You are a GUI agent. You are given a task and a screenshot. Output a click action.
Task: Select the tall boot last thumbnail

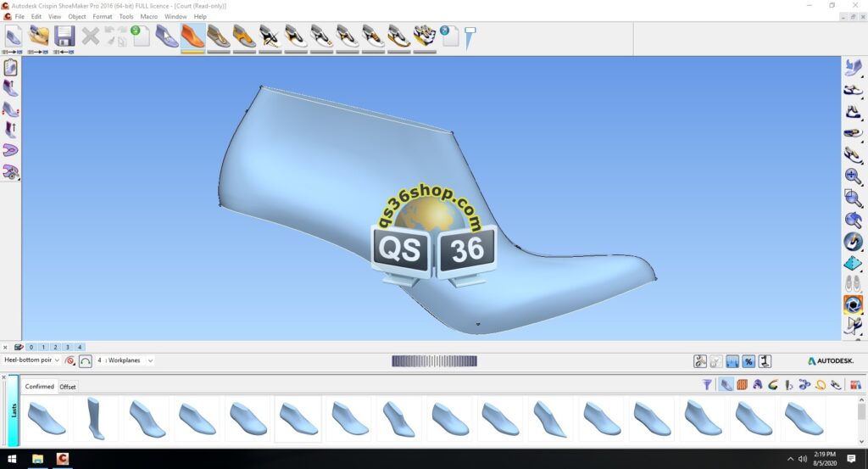[96, 419]
